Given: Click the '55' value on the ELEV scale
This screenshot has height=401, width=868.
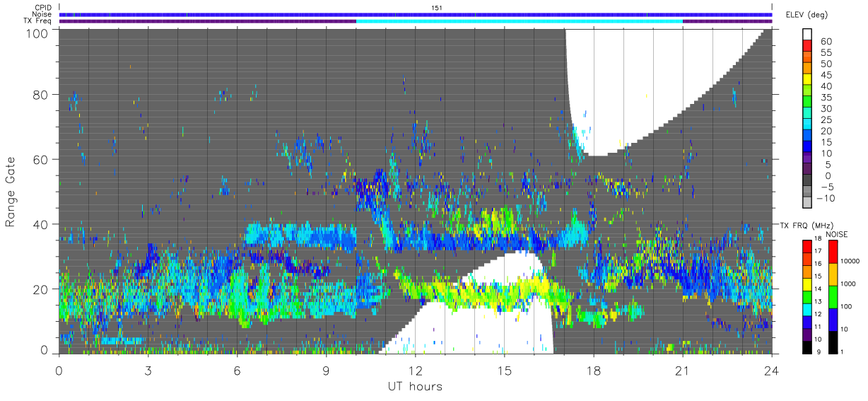Looking at the screenshot, I should point(827,52).
